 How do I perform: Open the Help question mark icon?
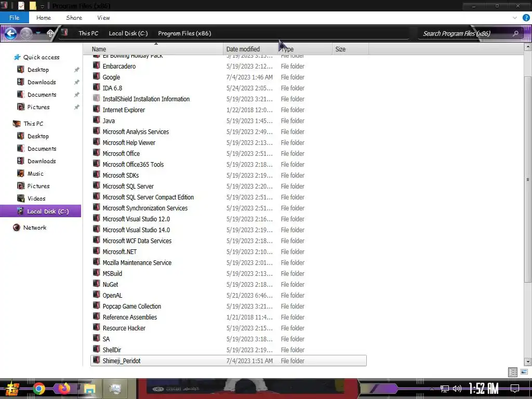click(x=526, y=18)
